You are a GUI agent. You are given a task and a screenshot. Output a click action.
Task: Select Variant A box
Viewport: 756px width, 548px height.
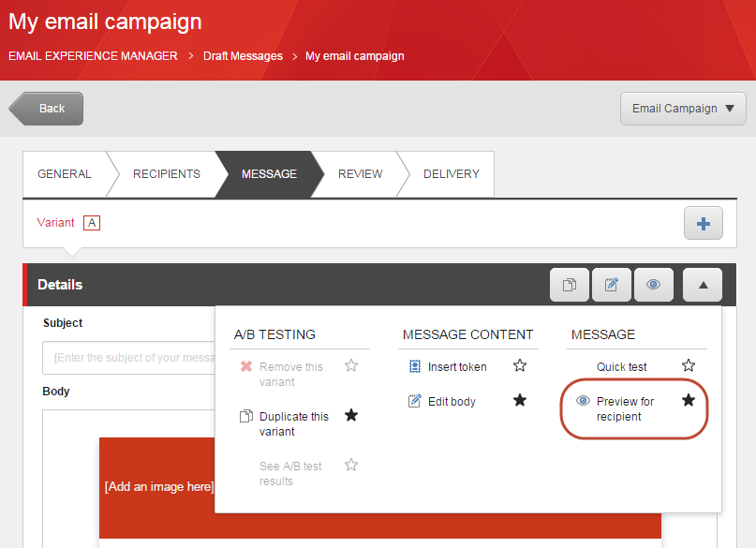coord(92,223)
